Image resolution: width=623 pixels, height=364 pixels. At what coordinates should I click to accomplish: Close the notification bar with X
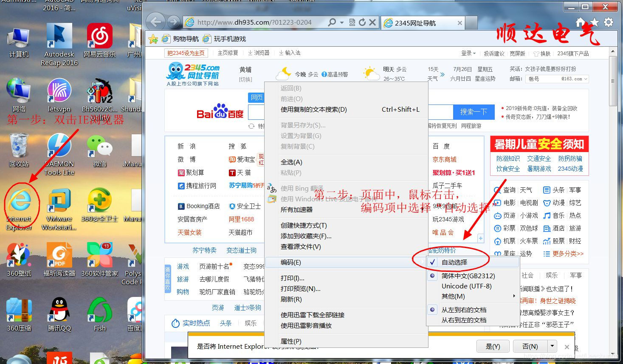(566, 347)
